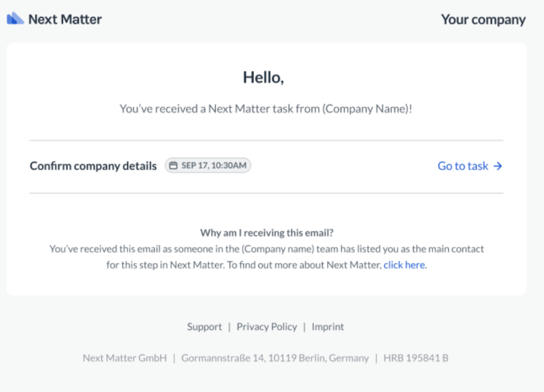Image resolution: width=544 pixels, height=392 pixels.
Task: Click the Gormannstraße 14 Berlin address text
Action: 275,358
